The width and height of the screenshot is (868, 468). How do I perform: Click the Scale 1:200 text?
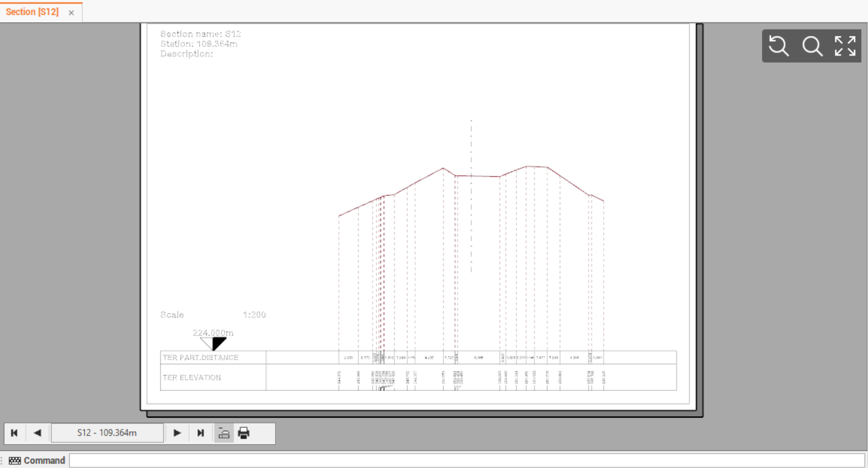tap(212, 315)
